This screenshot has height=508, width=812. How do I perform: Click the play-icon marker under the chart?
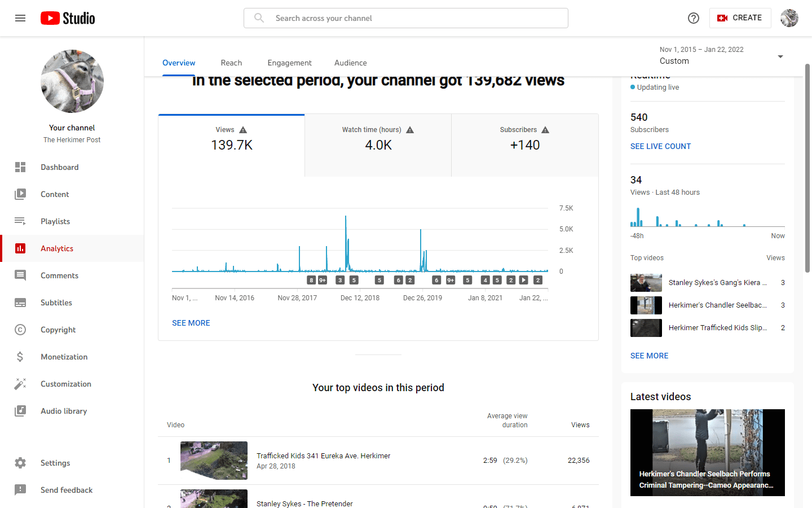point(524,280)
